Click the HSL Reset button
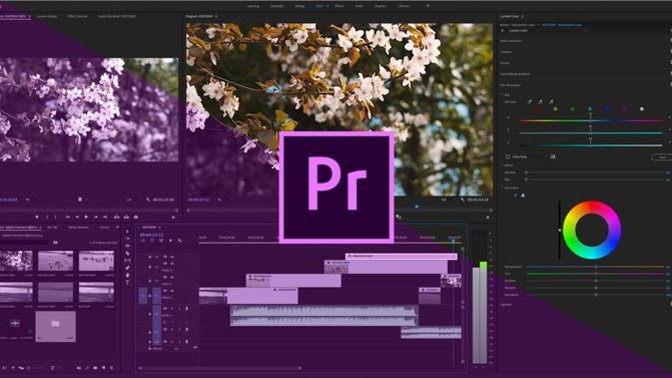This screenshot has width=672, height=378. (x=662, y=157)
